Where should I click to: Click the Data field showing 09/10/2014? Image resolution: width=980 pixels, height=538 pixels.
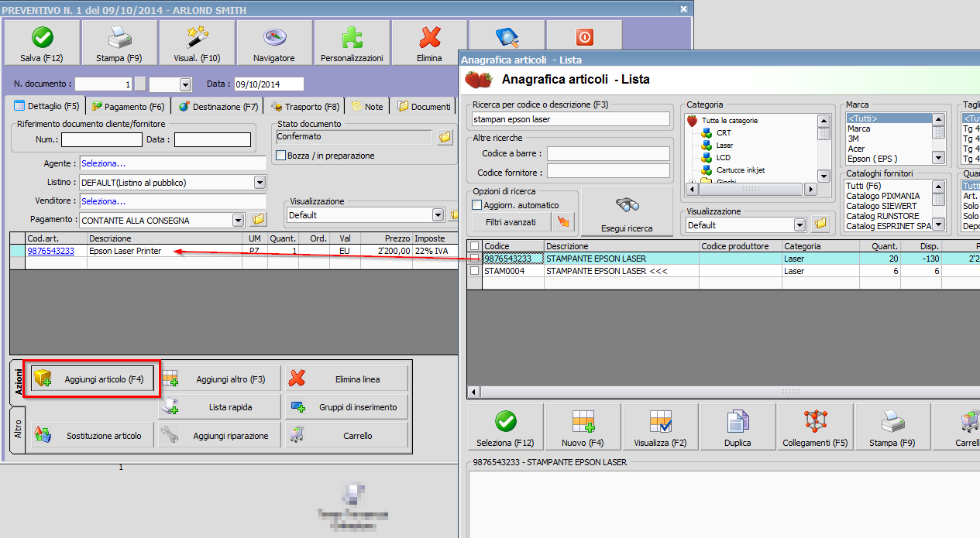point(269,84)
